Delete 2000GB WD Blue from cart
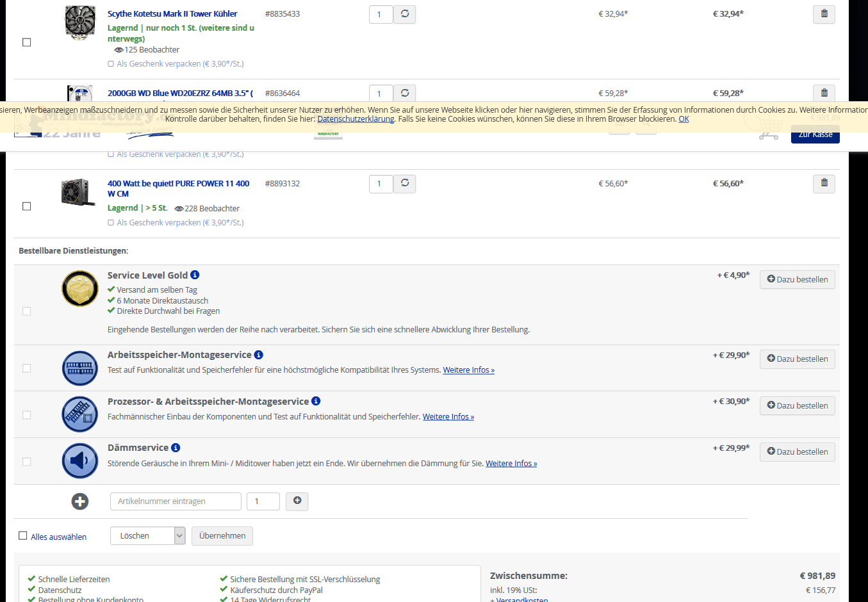The height and width of the screenshot is (602, 868). point(824,93)
